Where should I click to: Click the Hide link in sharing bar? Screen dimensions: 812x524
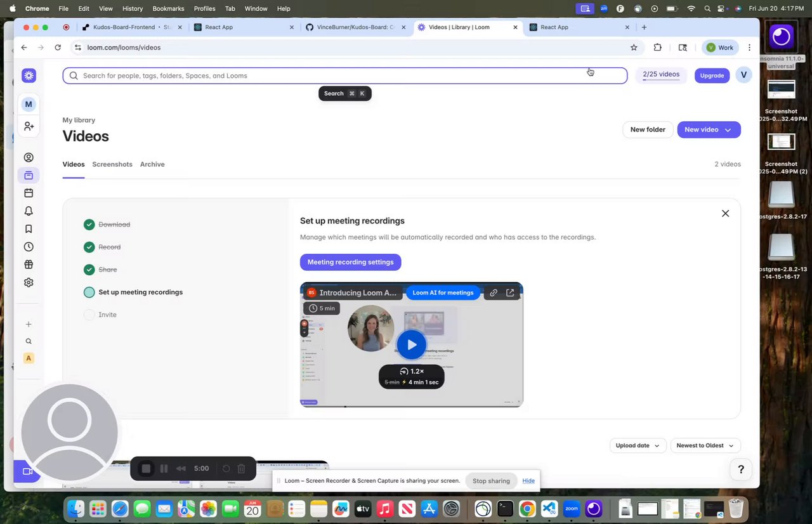(528, 481)
